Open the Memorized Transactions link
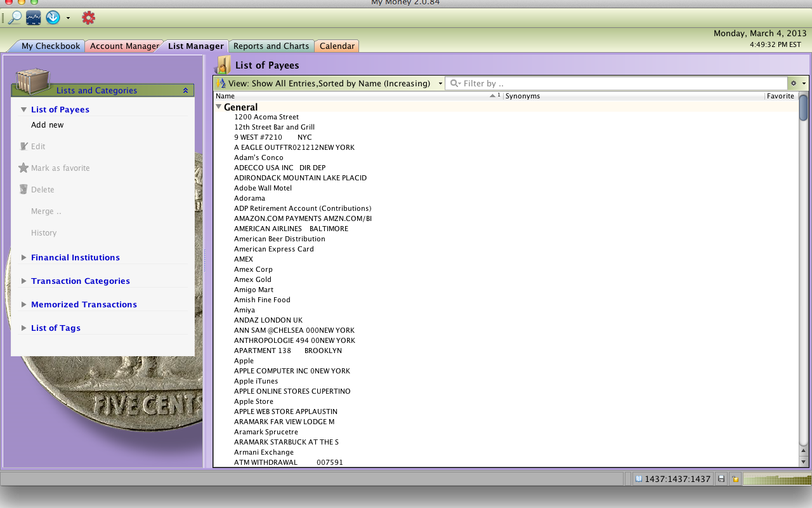The image size is (812, 508). point(84,304)
